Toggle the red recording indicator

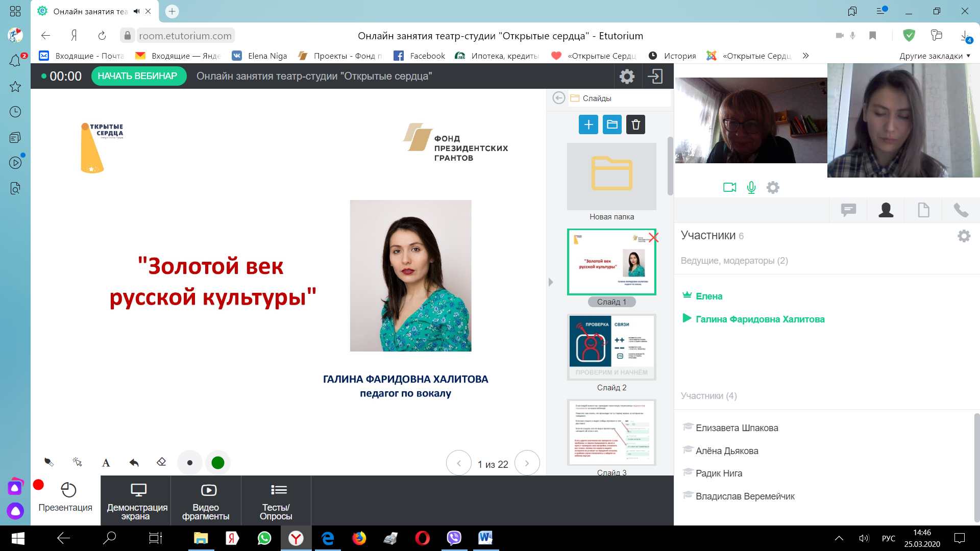38,485
